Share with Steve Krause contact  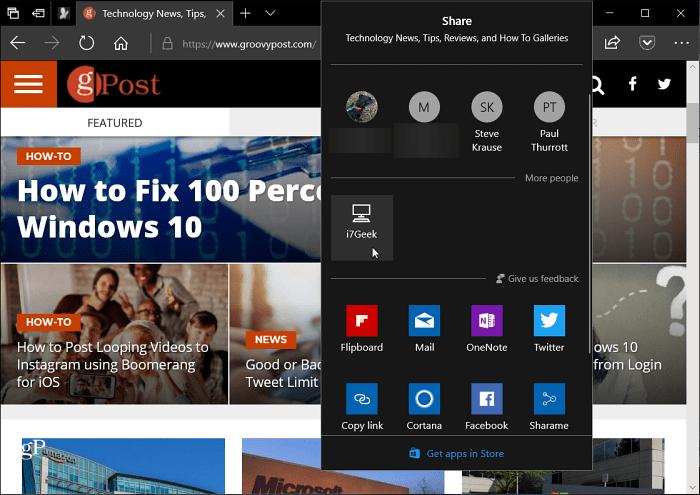point(487,122)
